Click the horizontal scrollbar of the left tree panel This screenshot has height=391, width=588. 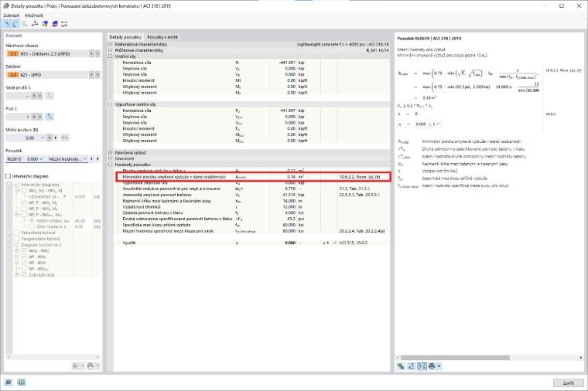pyautogui.click(x=51, y=357)
